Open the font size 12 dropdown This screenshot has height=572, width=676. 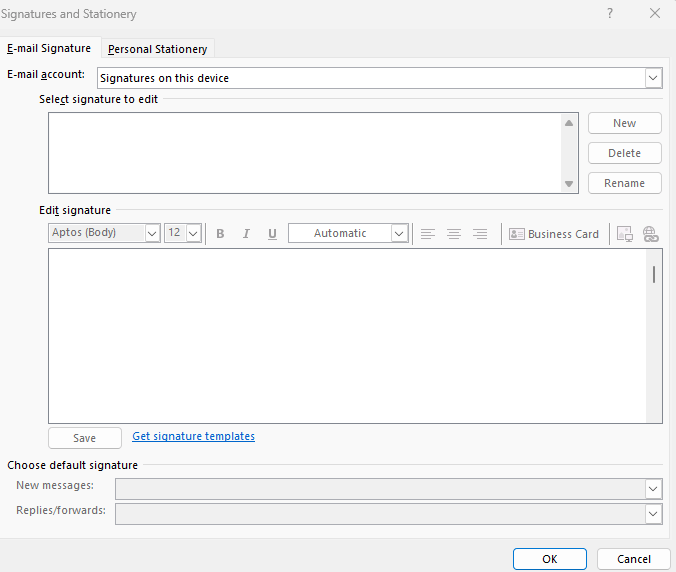(x=193, y=233)
